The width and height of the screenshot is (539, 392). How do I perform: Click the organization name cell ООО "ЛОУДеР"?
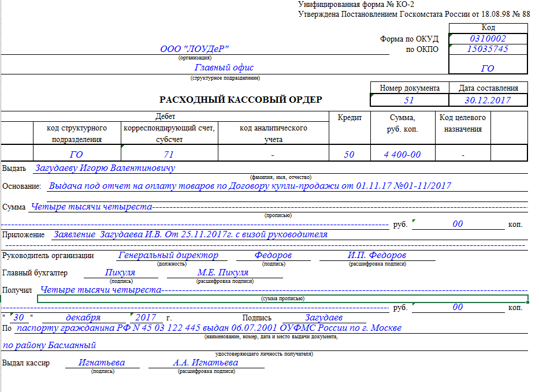(194, 49)
